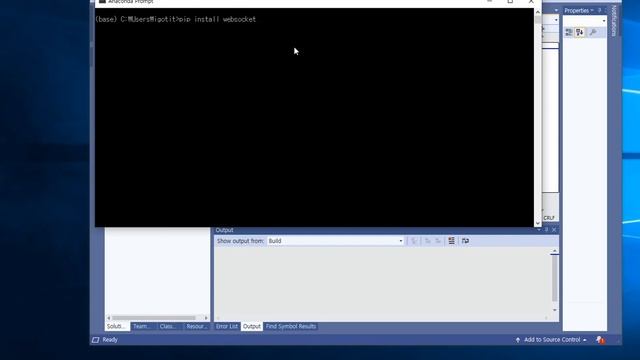
Task: Click the CRLF line ending indicator
Action: pyautogui.click(x=549, y=218)
